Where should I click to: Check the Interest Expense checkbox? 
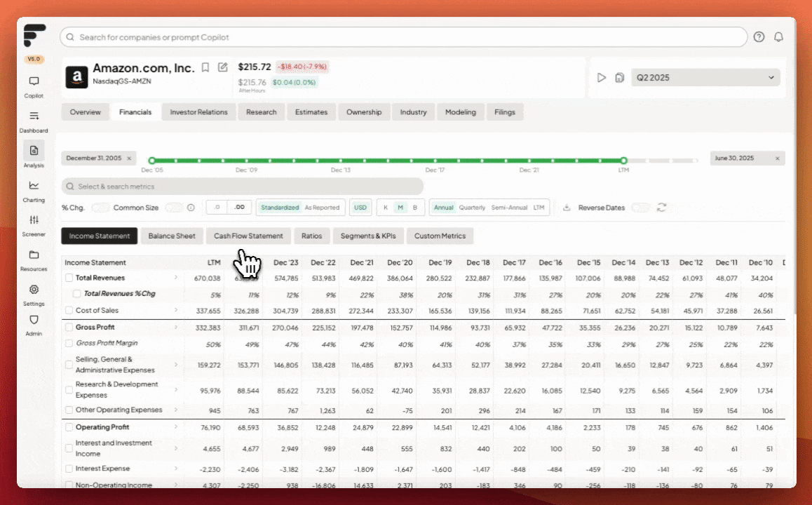(69, 469)
